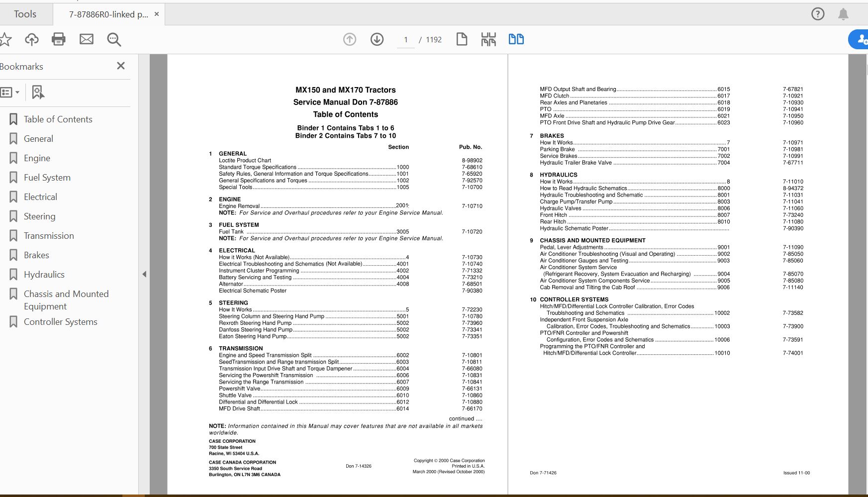
Task: Save the document to cloud storage
Action: click(x=31, y=39)
